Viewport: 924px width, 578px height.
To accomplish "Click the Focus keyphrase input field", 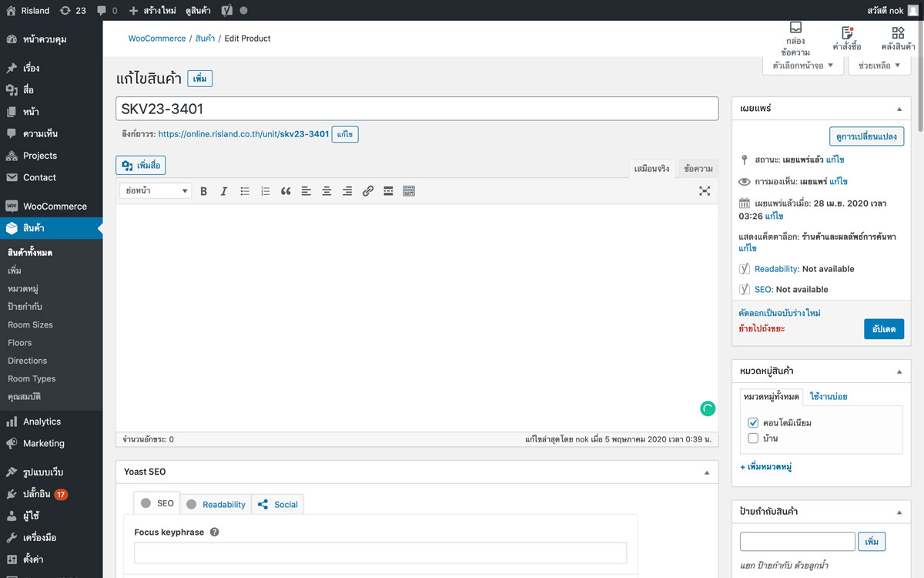I will tap(380, 553).
